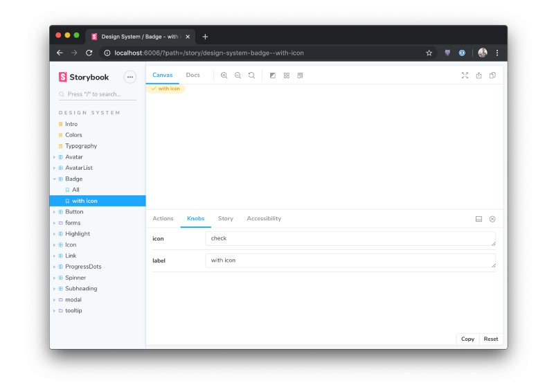The width and height of the screenshot is (554, 392).
Task: Toggle the canvas background change icon
Action: 272,75
